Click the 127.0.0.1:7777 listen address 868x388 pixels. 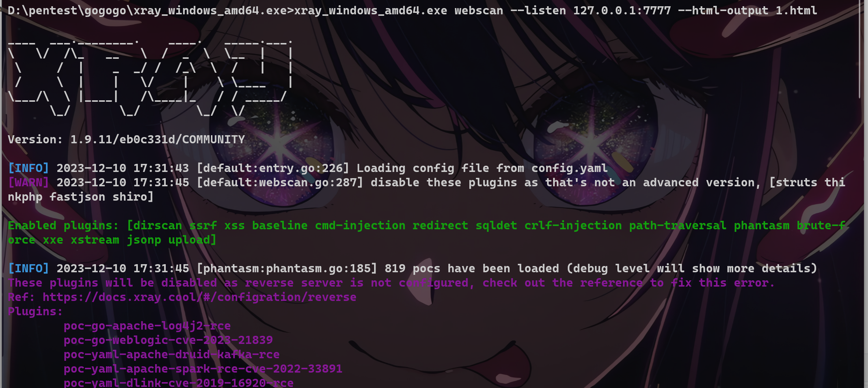pyautogui.click(x=622, y=10)
